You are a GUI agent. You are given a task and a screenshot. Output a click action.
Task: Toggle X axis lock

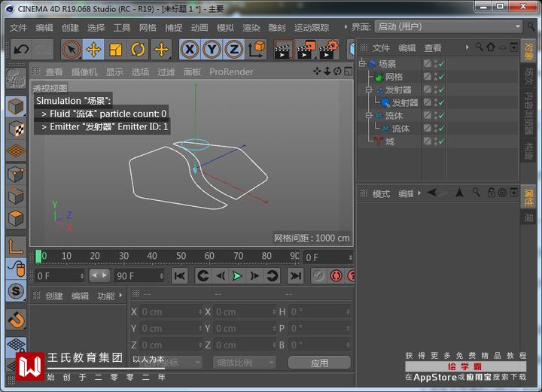click(190, 50)
